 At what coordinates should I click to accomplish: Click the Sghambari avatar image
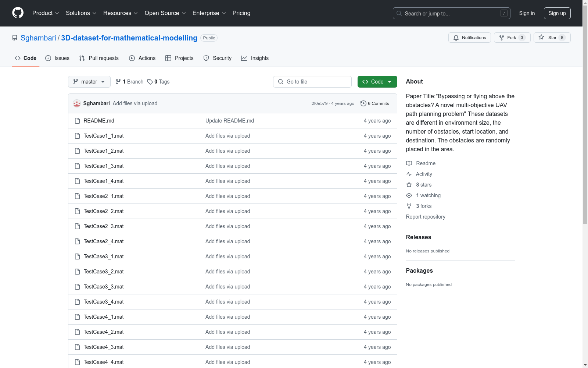[77, 103]
